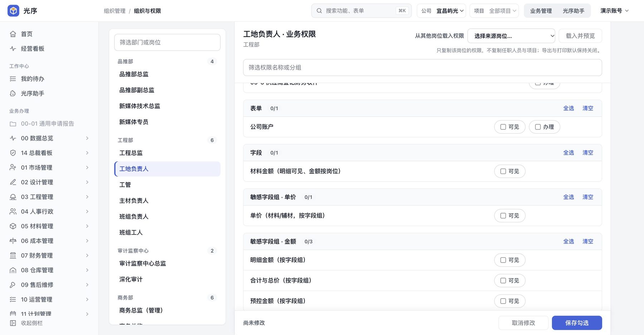Focus the 搜索功能、表单 search box
Screen dimensions: 644x335
click(361, 11)
